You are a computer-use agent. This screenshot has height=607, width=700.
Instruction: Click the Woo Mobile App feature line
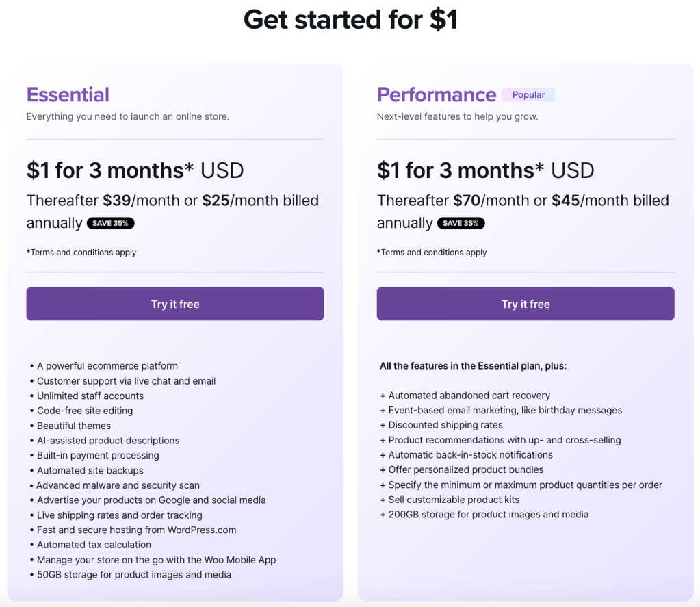click(x=156, y=560)
